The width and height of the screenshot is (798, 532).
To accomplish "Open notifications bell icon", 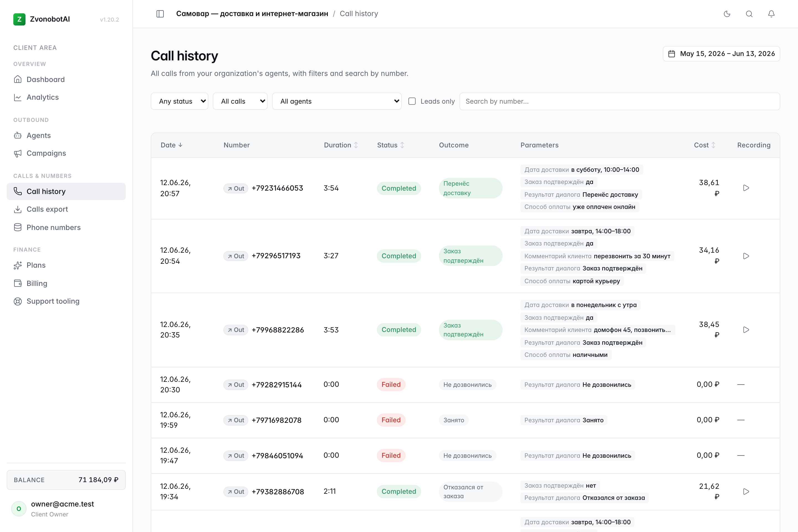I will (x=771, y=14).
